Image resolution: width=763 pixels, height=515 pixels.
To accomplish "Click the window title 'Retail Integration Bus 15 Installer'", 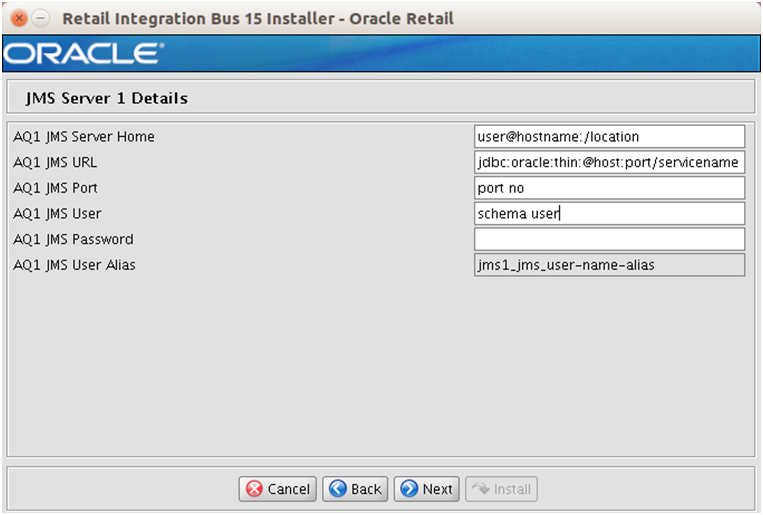I will pos(199,18).
